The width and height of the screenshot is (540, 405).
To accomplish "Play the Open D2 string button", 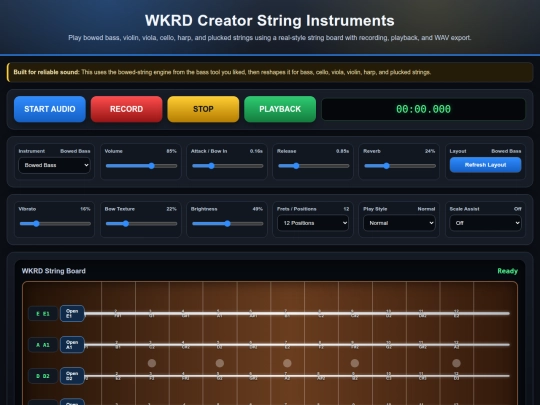I will [72, 376].
